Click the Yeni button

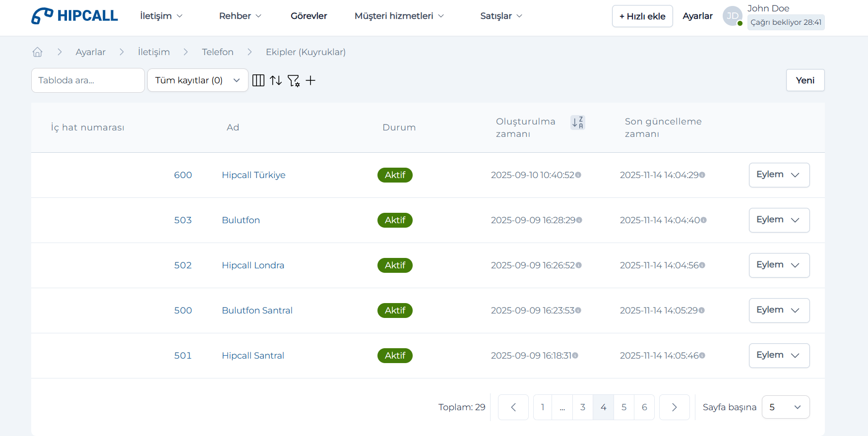[805, 80]
